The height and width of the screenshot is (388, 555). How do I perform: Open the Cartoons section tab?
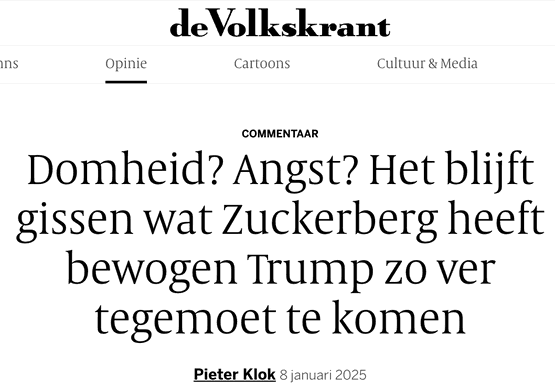(x=262, y=64)
